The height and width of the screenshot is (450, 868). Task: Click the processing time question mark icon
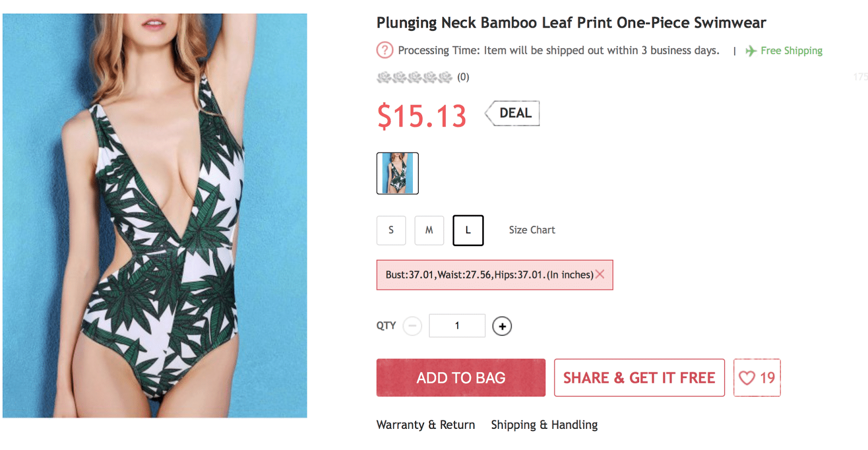pyautogui.click(x=385, y=50)
